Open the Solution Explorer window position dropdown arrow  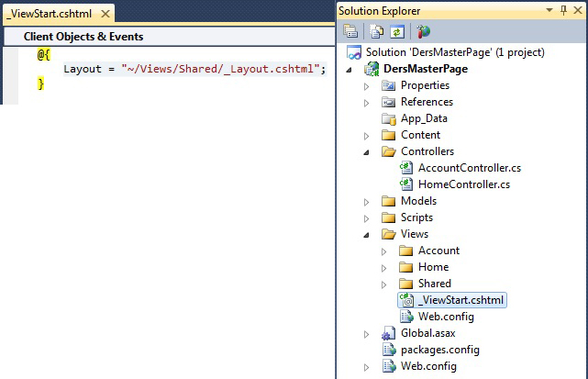point(549,10)
